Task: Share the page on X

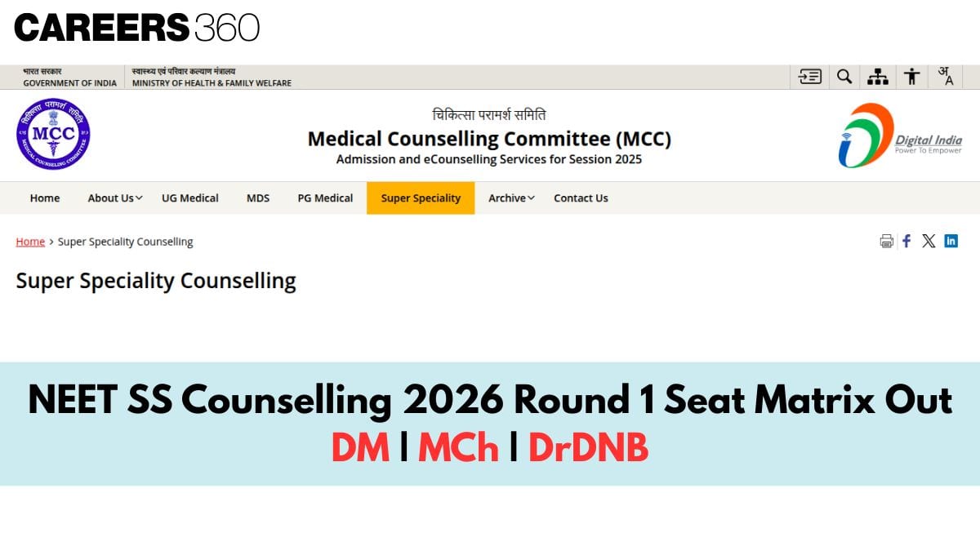Action: (x=929, y=241)
